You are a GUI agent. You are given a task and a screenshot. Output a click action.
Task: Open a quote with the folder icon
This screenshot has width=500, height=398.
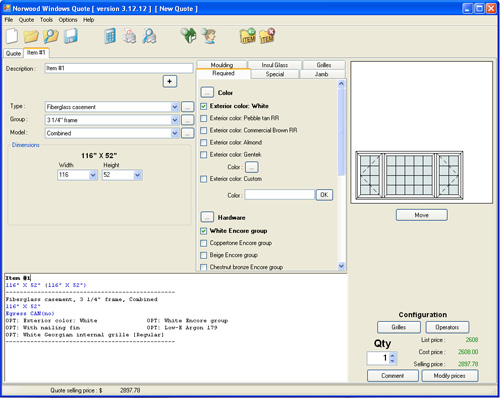31,36
